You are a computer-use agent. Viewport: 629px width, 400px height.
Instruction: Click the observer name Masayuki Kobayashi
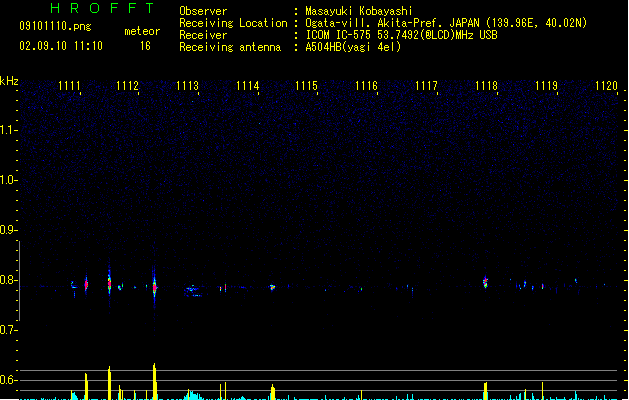[x=359, y=11]
